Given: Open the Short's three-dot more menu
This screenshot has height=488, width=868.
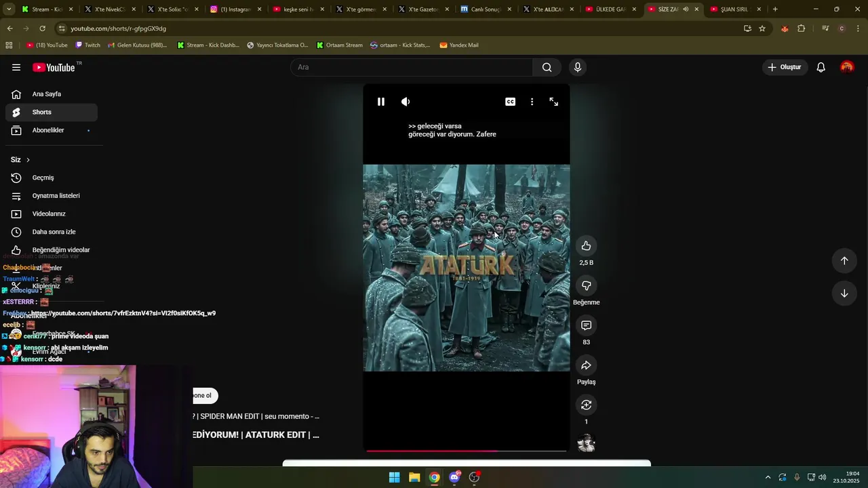Looking at the screenshot, I should coord(532,102).
